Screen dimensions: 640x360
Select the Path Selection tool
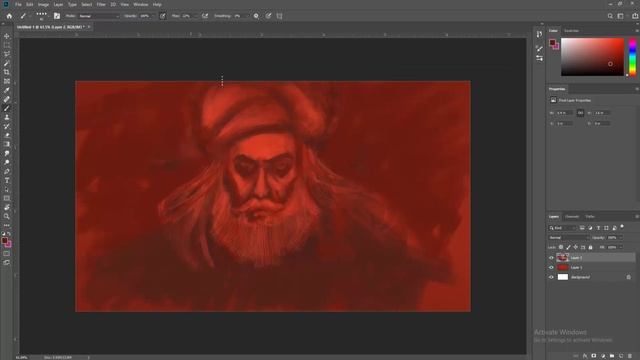(x=7, y=189)
